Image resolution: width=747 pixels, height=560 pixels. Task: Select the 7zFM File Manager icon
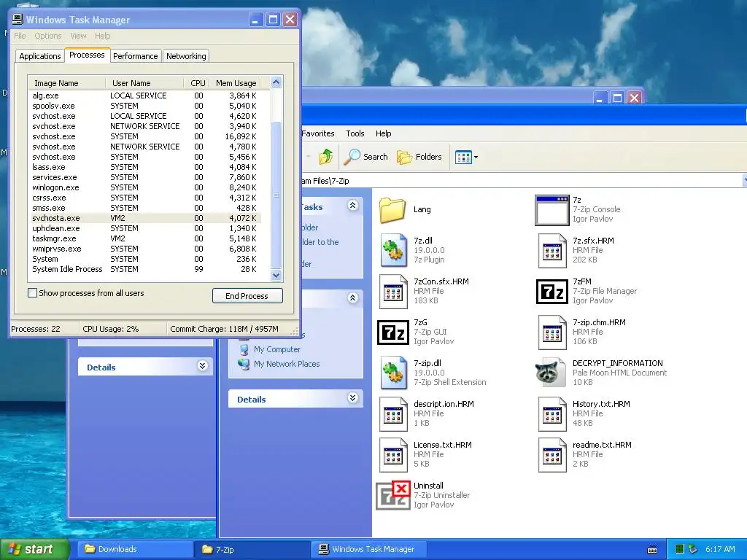551,292
